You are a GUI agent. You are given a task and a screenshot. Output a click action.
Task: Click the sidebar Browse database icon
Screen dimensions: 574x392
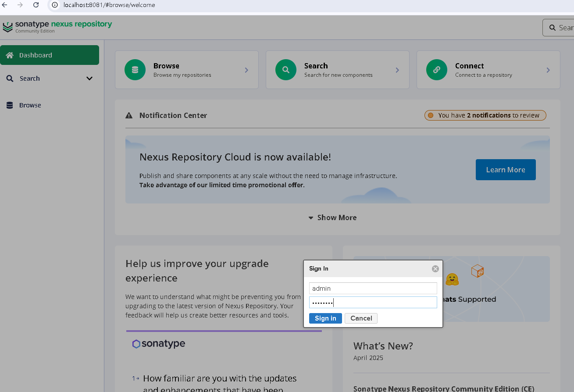10,105
